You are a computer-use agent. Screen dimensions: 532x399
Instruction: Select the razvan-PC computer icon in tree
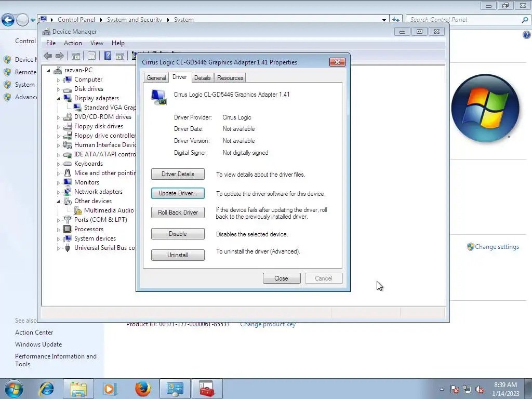click(x=58, y=70)
